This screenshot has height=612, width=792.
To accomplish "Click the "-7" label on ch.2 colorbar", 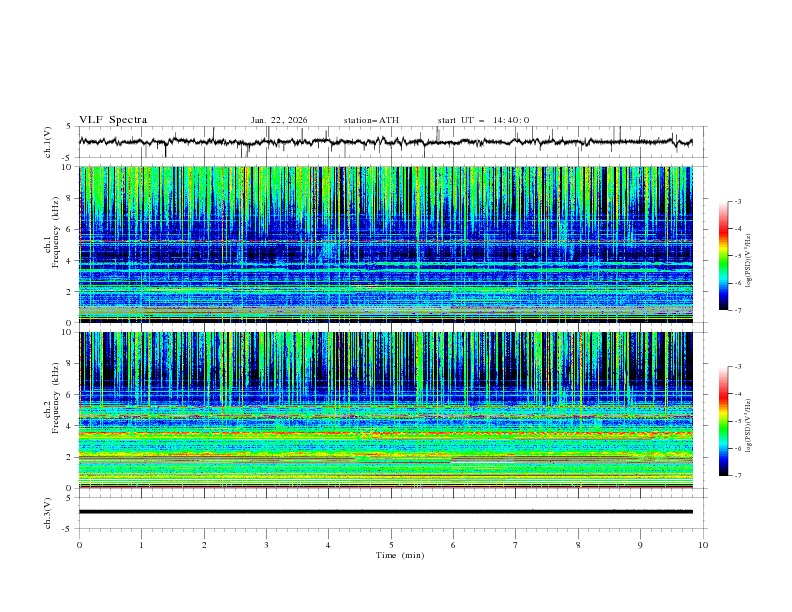I will click(738, 475).
